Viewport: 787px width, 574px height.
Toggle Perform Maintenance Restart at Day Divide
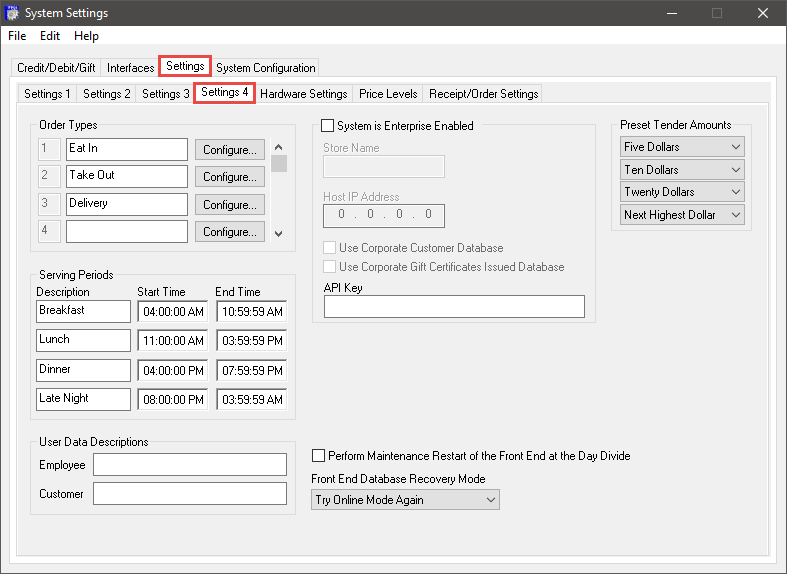point(320,455)
